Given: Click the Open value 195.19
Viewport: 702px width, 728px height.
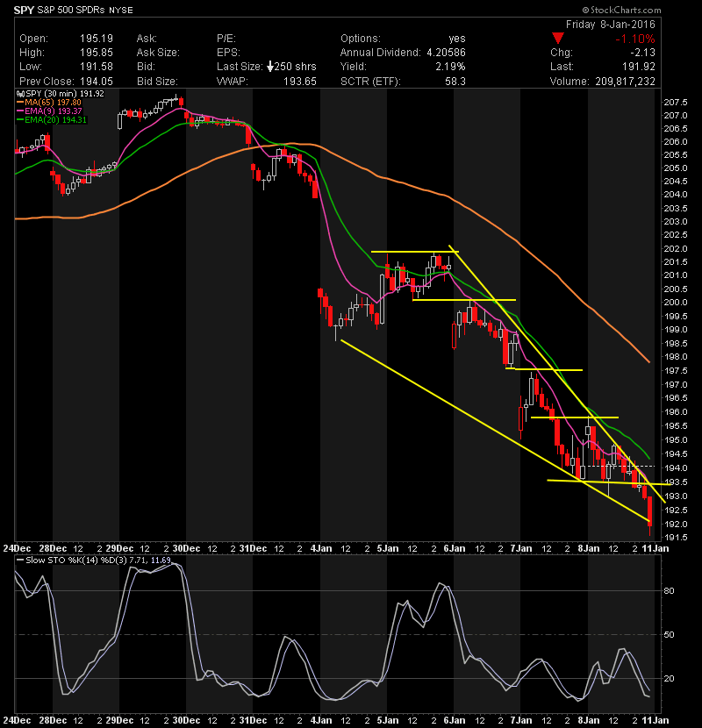Looking at the screenshot, I should click(x=97, y=39).
